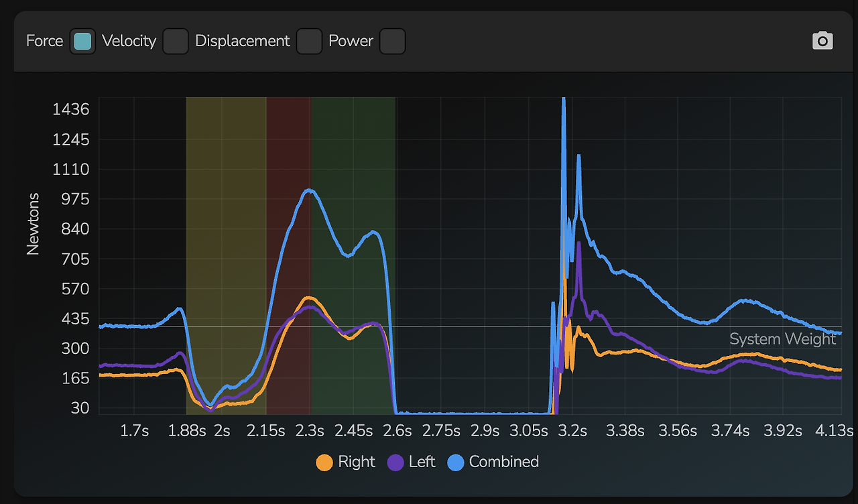Click the 705 y-axis value
The image size is (858, 504).
tap(74, 259)
